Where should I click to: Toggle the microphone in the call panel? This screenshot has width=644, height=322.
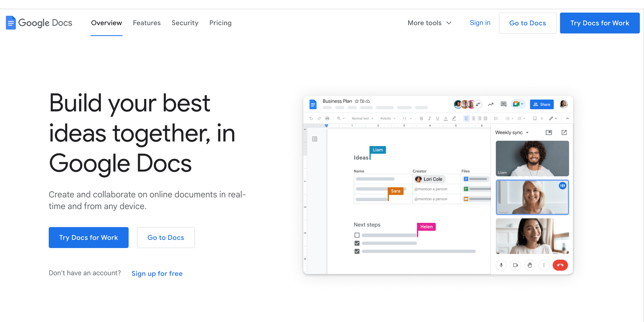[501, 265]
